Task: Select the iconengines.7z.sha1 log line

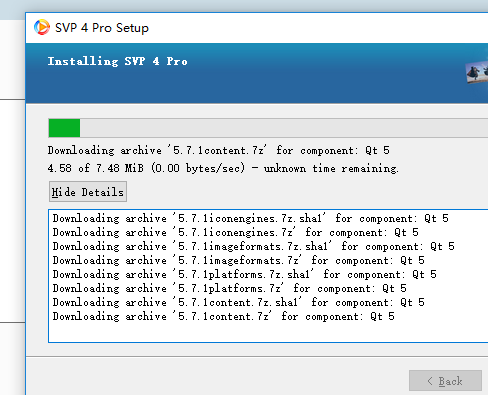Action: click(x=251, y=218)
